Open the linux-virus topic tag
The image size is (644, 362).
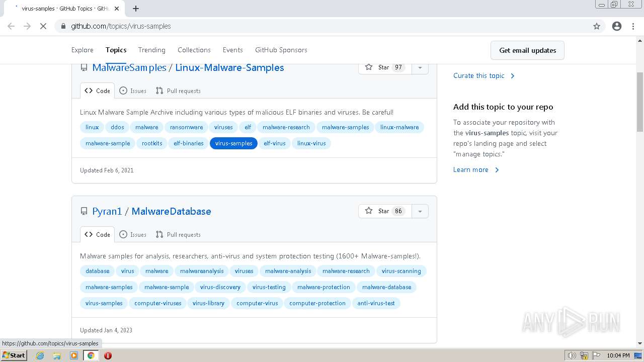click(311, 143)
